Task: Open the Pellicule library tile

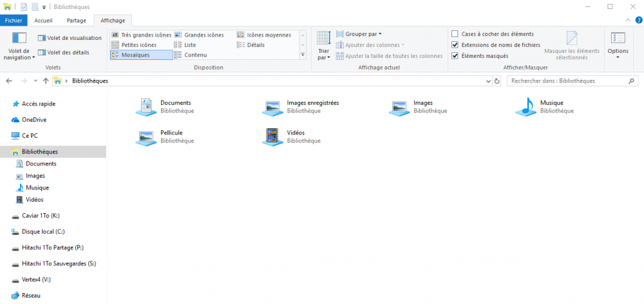Action: coord(165,137)
